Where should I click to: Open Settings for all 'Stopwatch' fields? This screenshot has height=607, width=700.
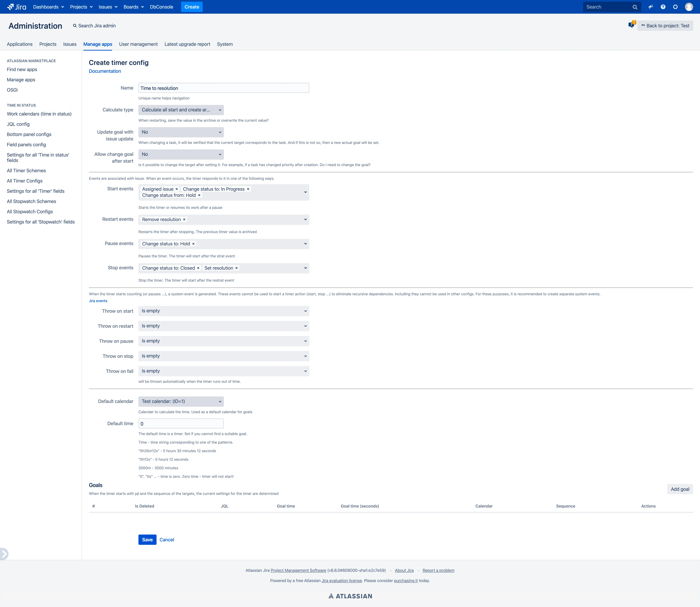[41, 222]
